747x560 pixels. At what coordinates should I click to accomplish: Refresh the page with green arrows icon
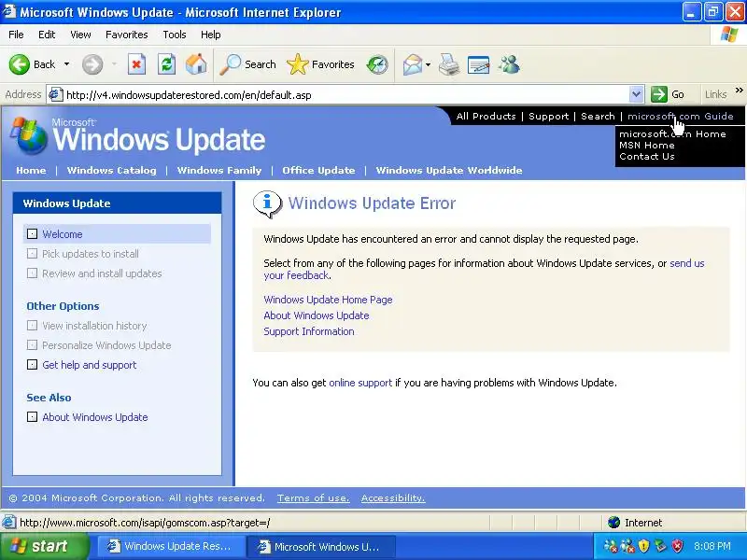pyautogui.click(x=167, y=64)
